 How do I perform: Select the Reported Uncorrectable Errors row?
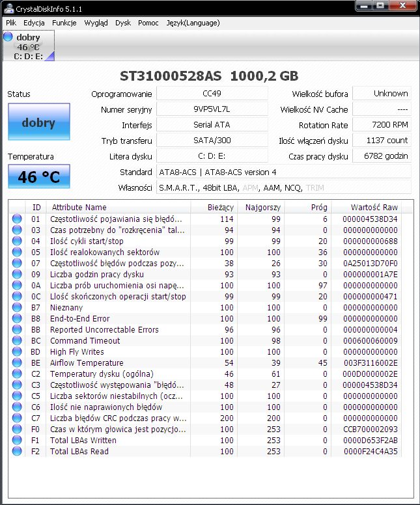click(x=206, y=329)
